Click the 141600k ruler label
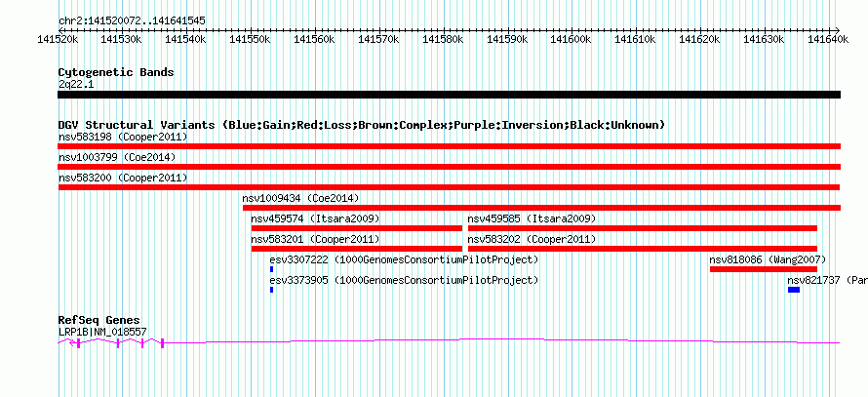 click(x=572, y=39)
